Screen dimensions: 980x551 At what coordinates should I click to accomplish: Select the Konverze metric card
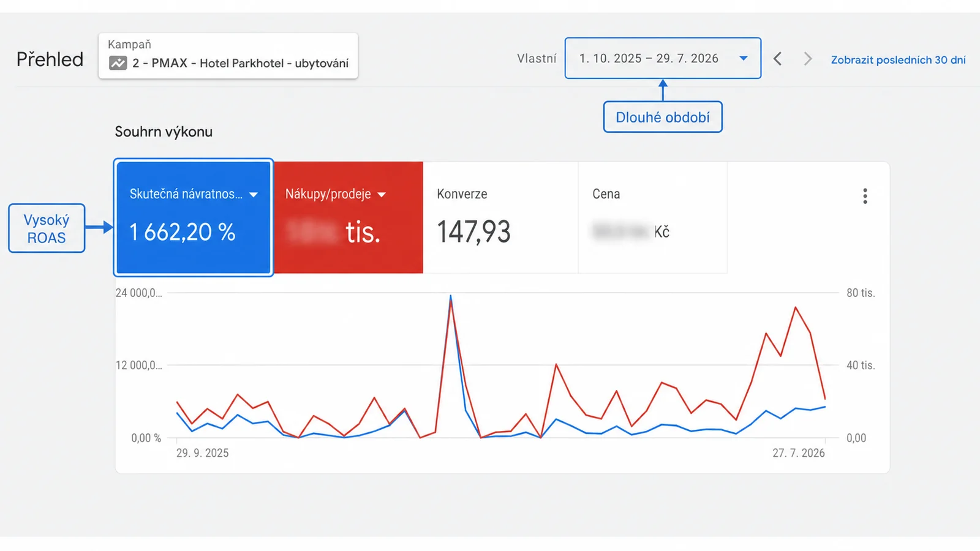pos(500,217)
